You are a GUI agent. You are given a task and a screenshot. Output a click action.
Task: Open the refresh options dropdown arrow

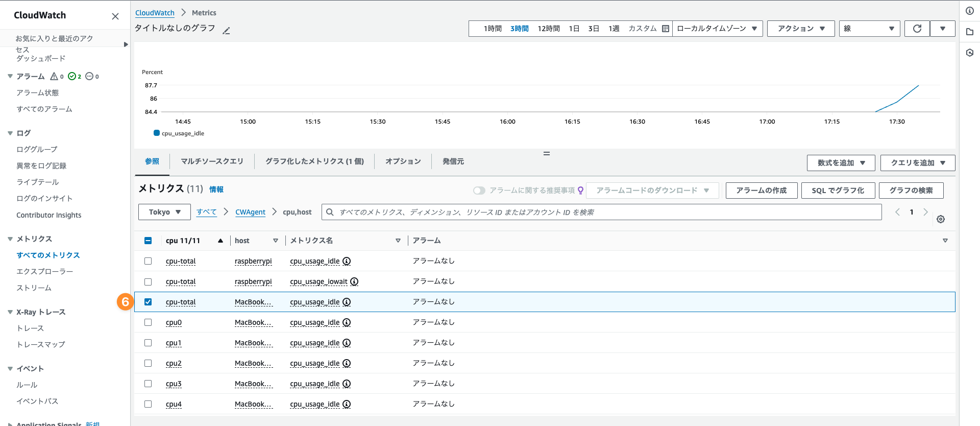click(x=943, y=29)
